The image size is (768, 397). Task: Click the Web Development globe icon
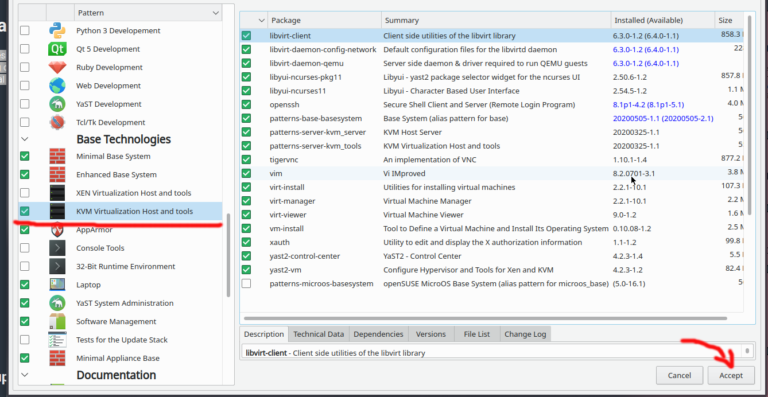(57, 86)
